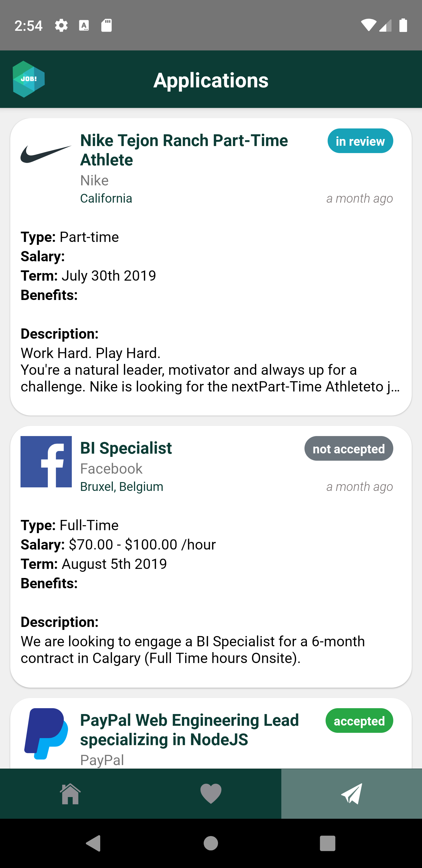
Task: Tap the Nike swoosh logo
Action: click(x=46, y=154)
